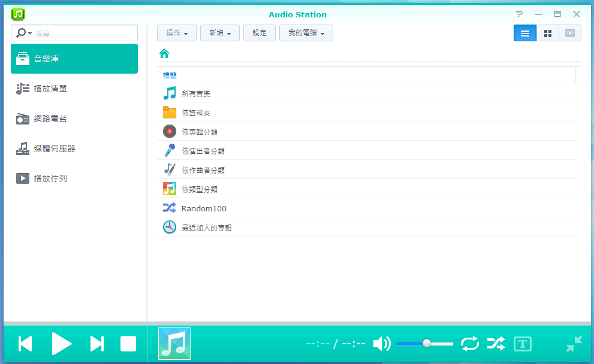594x364 pixels.
Task: Click the 設定 settings button
Action: click(260, 33)
